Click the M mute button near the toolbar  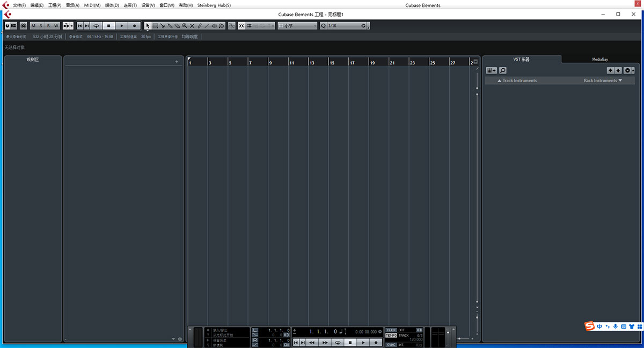tap(33, 25)
